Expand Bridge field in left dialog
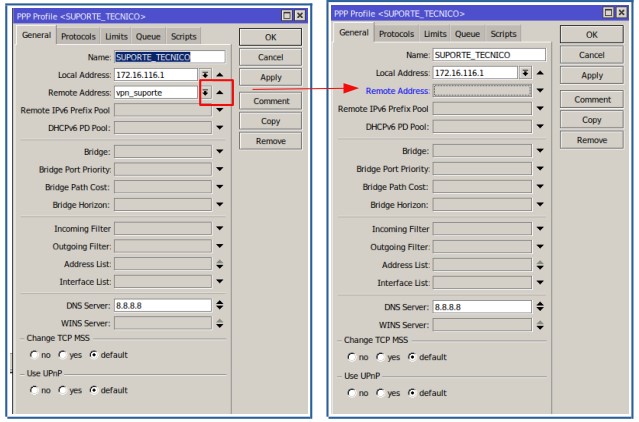This screenshot has width=639, height=422. (x=220, y=151)
